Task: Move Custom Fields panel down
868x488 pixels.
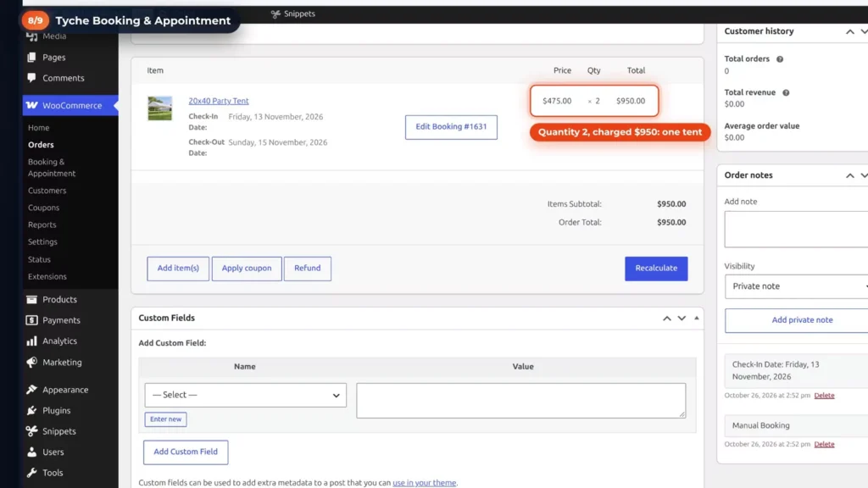Action: [x=682, y=319]
